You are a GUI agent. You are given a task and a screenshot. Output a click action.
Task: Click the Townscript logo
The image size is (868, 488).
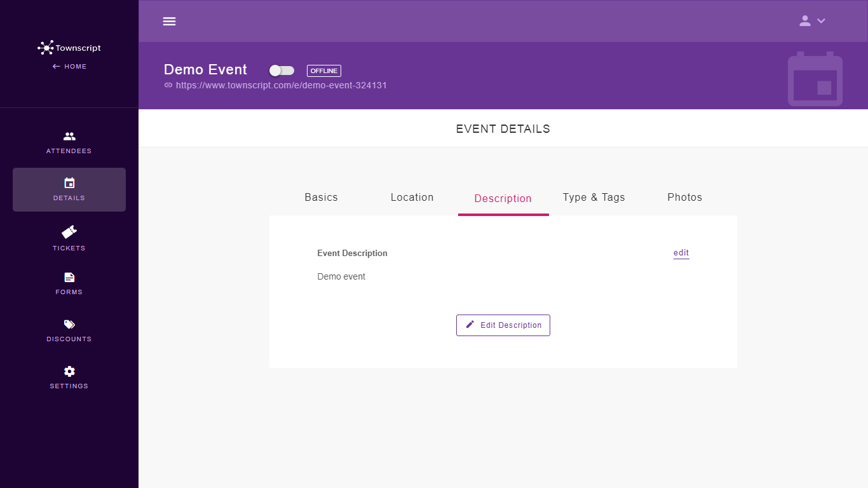(69, 48)
